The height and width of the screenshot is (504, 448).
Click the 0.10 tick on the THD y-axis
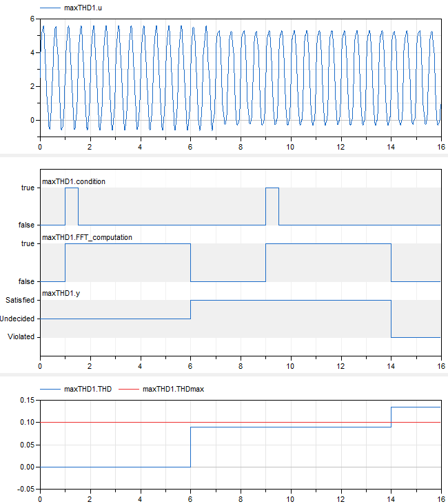26,422
